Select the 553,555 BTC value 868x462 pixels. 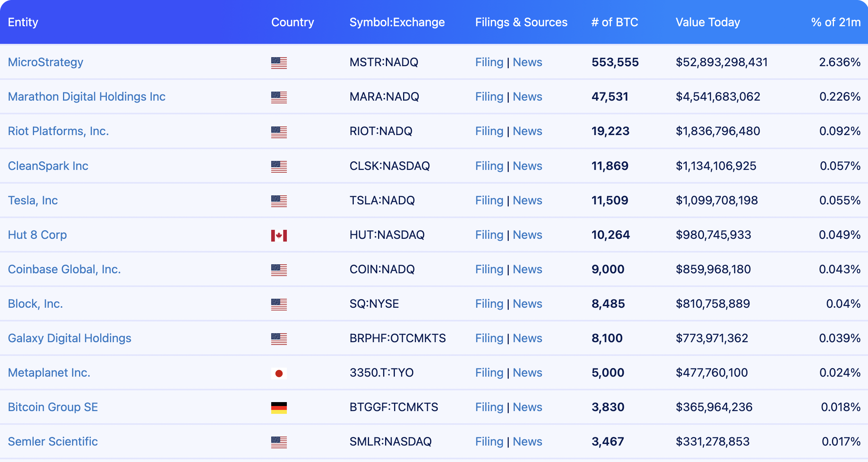pos(615,62)
